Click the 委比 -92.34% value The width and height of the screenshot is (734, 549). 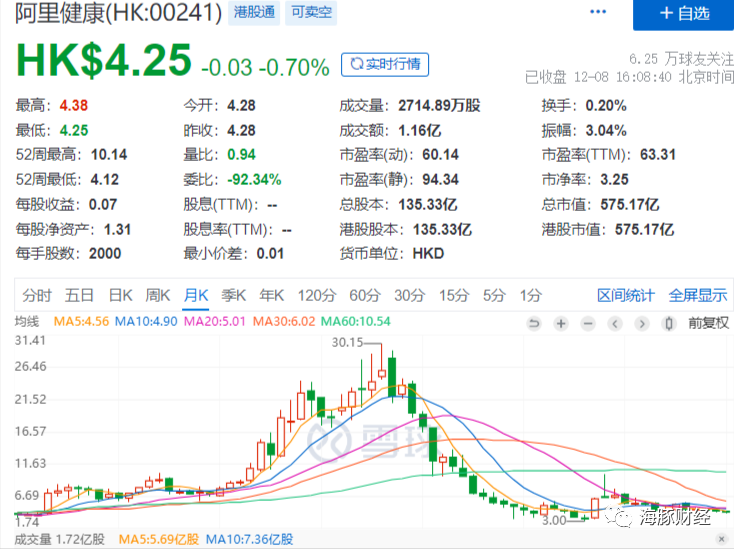(254, 180)
